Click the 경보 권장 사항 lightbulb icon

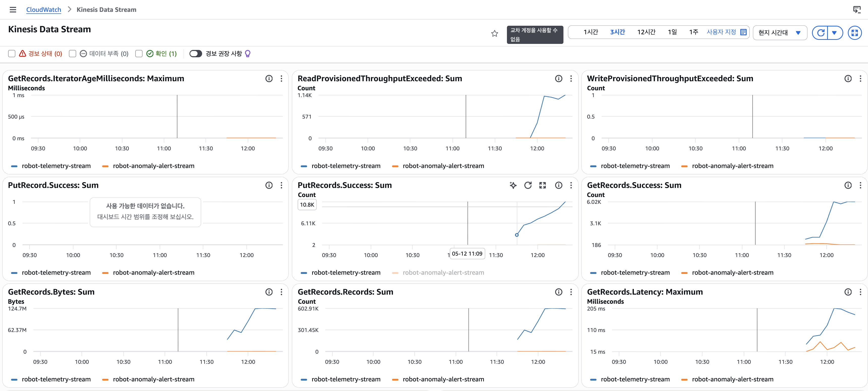(x=248, y=54)
